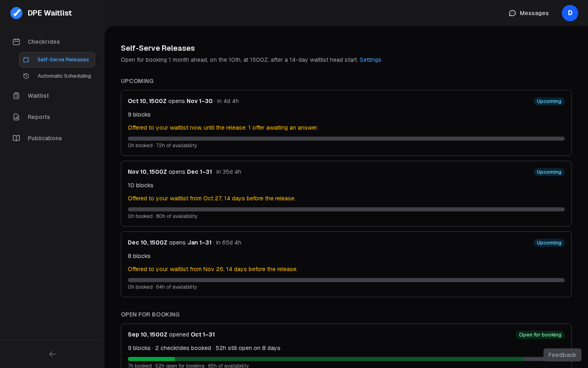Open Publications in the sidebar

pos(52,138)
